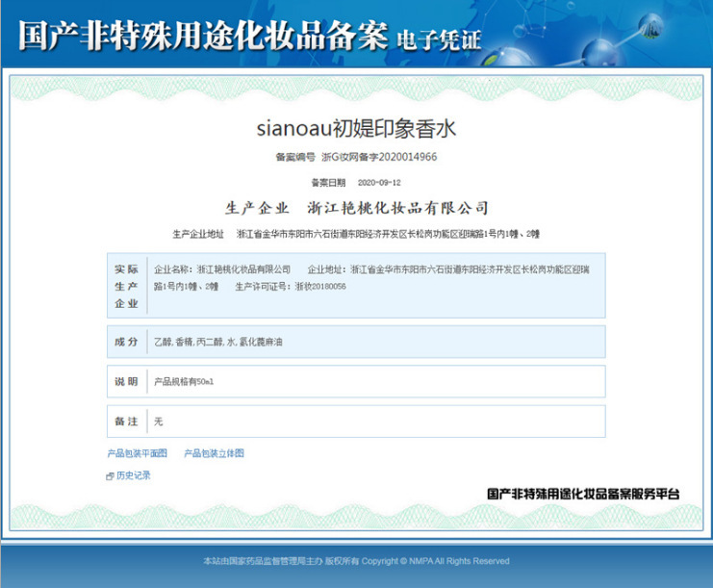Open the 产品包装平面图 link
This screenshot has width=713, height=588.
(x=138, y=453)
